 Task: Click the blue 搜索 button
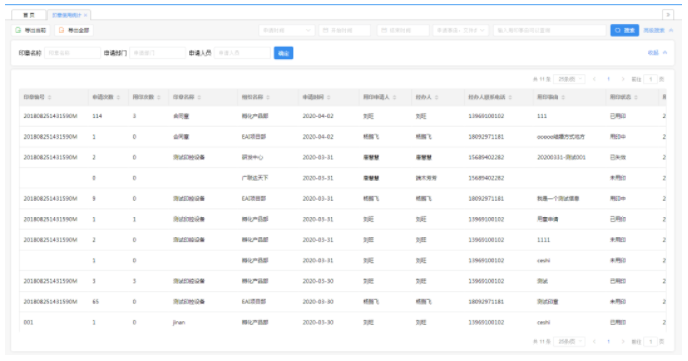pyautogui.click(x=624, y=30)
